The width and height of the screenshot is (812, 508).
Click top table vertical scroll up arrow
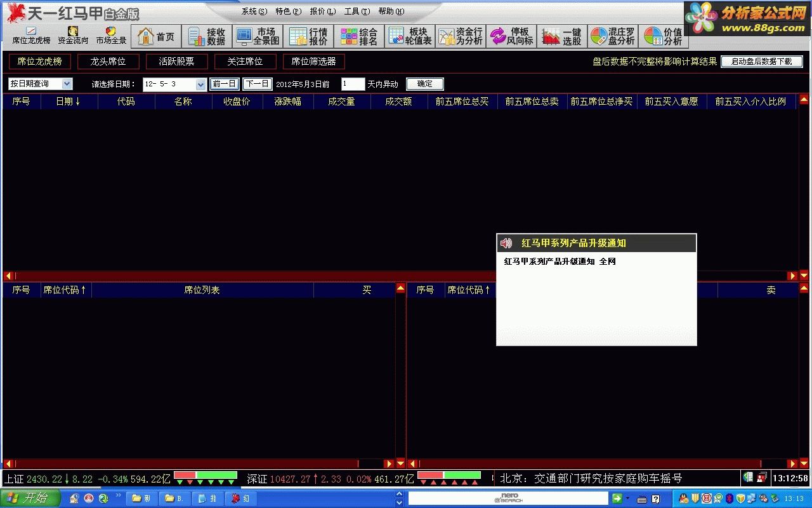click(x=804, y=100)
